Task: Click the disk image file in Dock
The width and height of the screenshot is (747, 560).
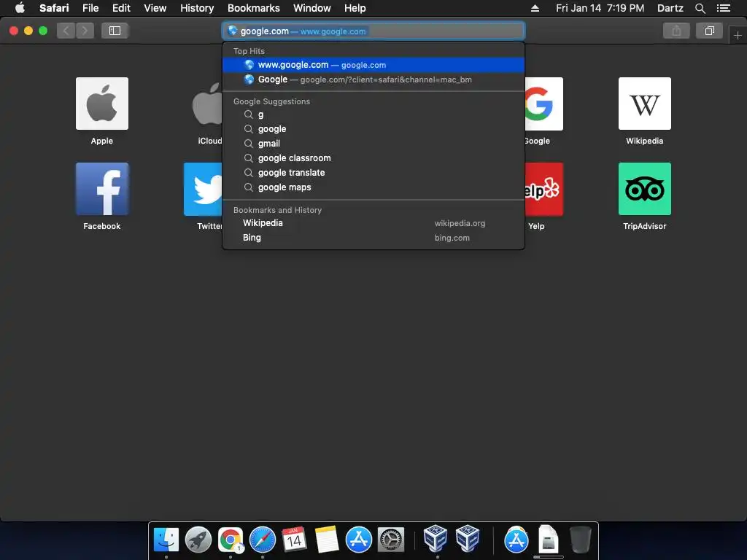Action: click(x=549, y=540)
